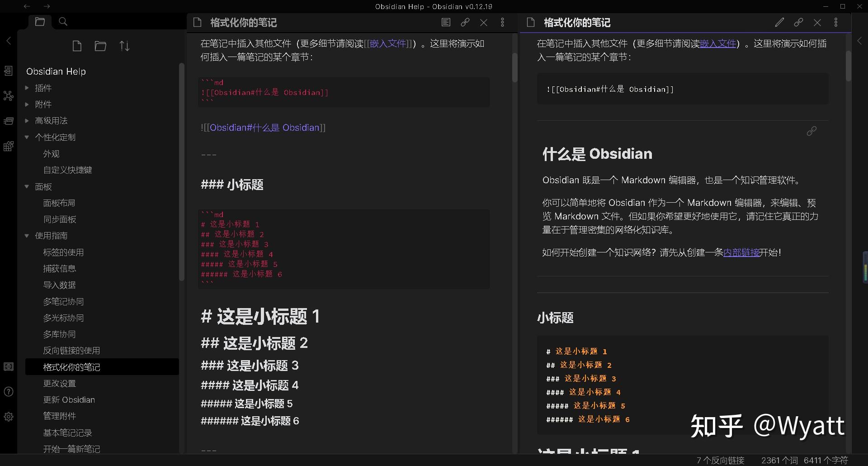
Task: Open the settings gear at bottom left
Action: click(8, 417)
